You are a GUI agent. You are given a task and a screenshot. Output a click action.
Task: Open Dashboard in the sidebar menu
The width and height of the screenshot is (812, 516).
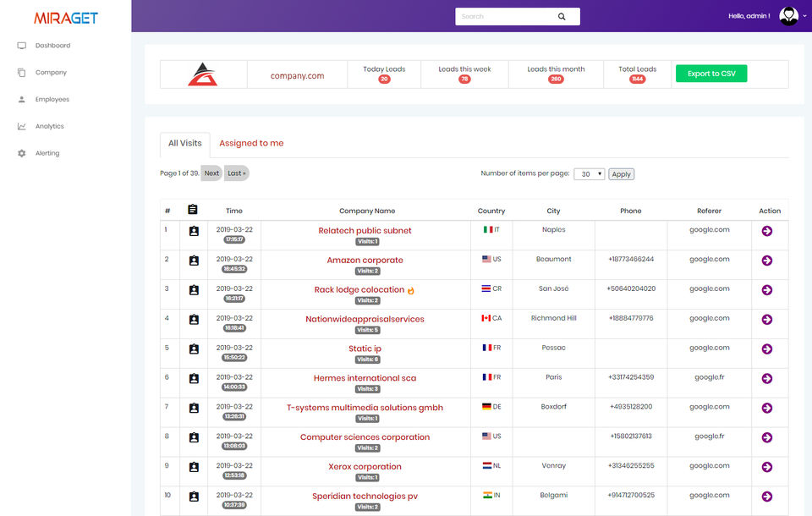click(52, 46)
